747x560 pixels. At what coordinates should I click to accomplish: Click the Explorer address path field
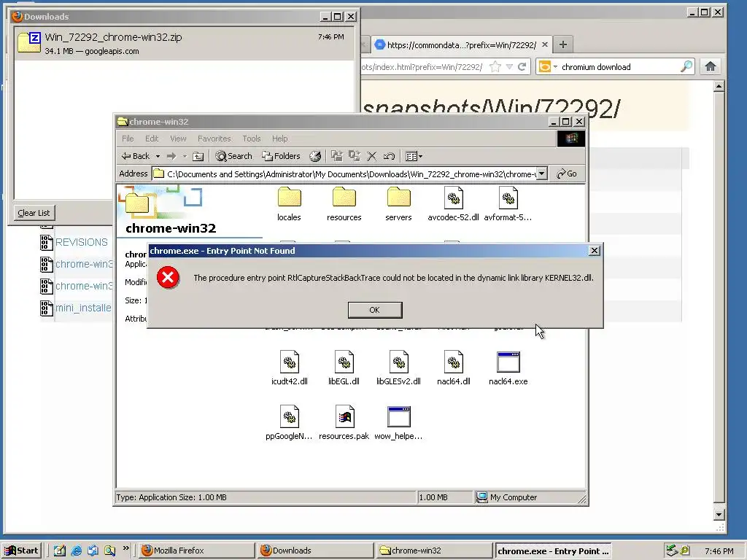click(349, 174)
